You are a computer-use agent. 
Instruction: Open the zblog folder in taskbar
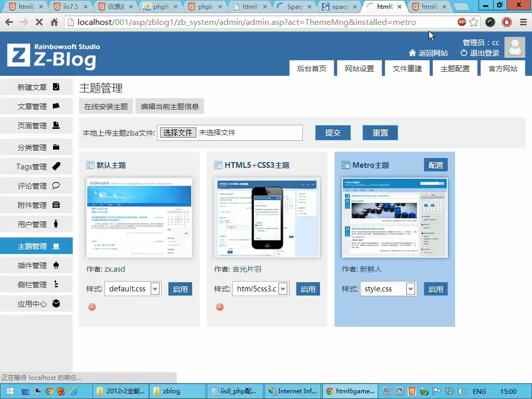177,391
